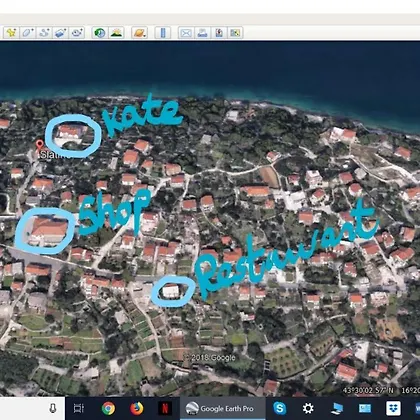
Task: Save the current image
Action: [219, 33]
